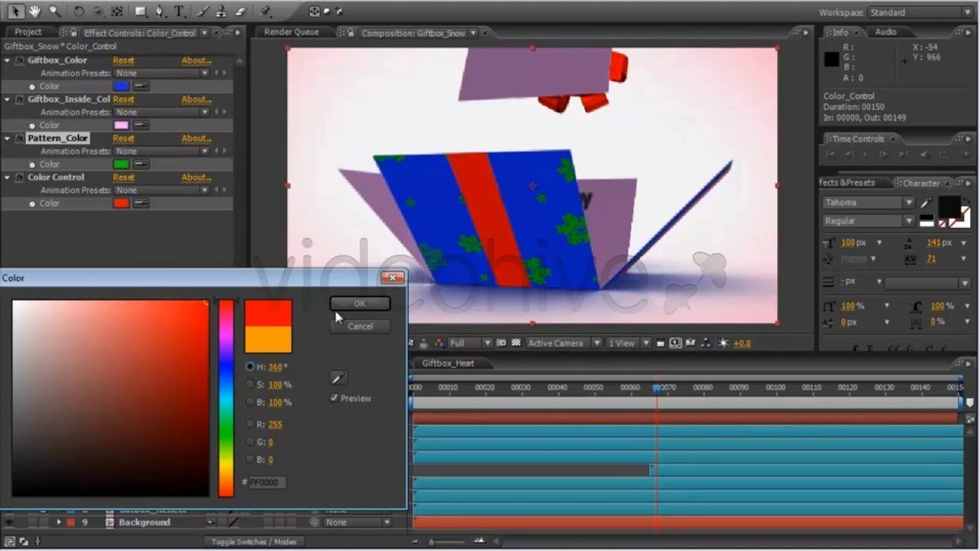The height and width of the screenshot is (551, 980).
Task: Click the fast previews icon
Action: click(676, 344)
